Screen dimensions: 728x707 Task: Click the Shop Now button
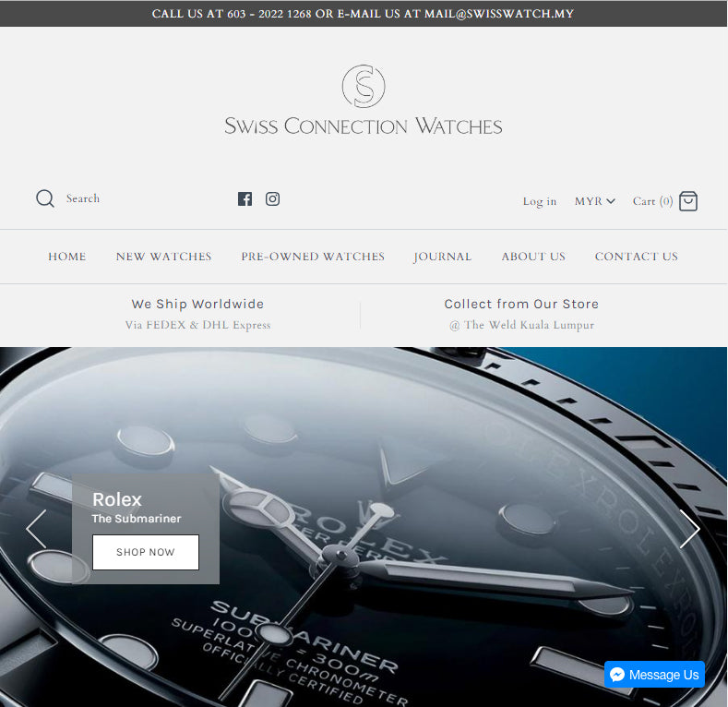tap(146, 552)
